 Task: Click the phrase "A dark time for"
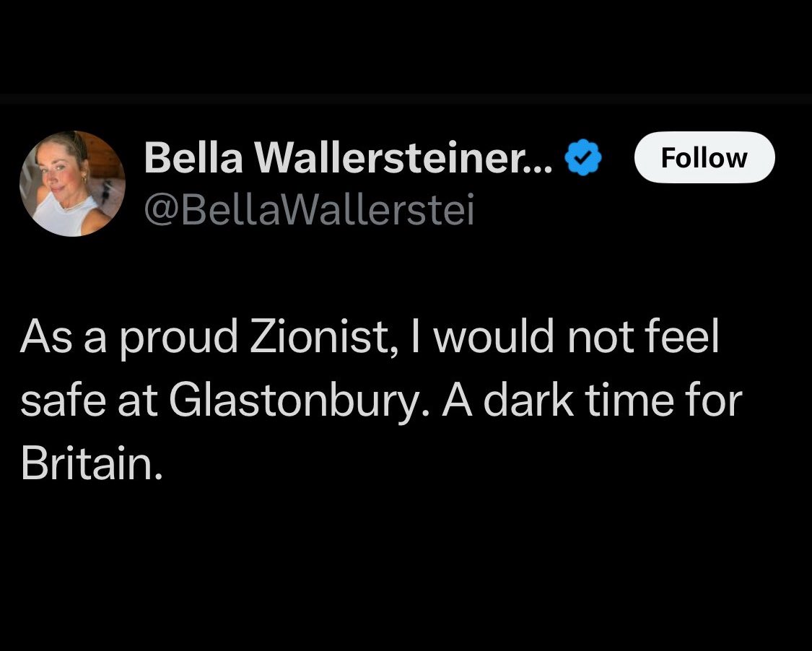(592, 401)
